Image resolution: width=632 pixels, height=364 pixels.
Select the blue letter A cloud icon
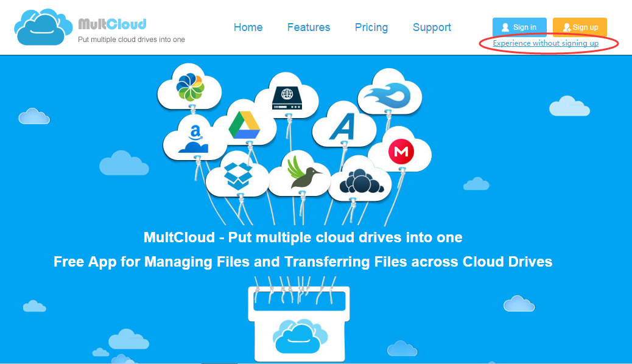click(x=342, y=127)
